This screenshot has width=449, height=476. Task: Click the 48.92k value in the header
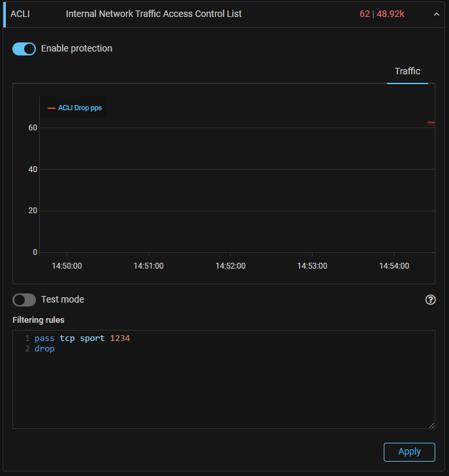coord(392,14)
